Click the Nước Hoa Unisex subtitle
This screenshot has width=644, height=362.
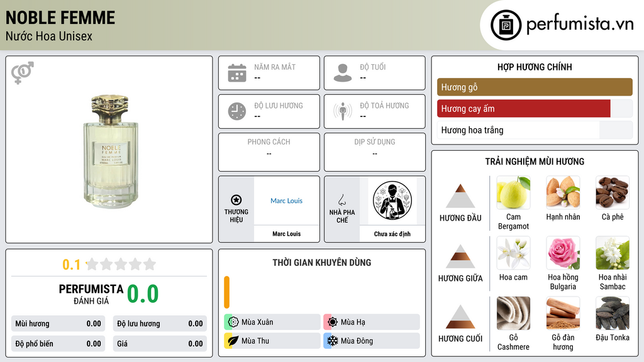click(x=49, y=36)
